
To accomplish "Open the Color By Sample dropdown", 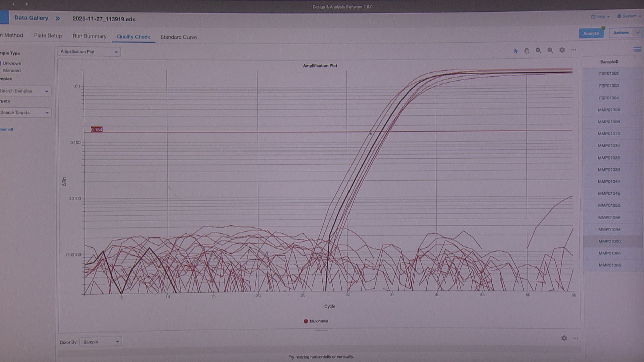I will click(x=101, y=342).
